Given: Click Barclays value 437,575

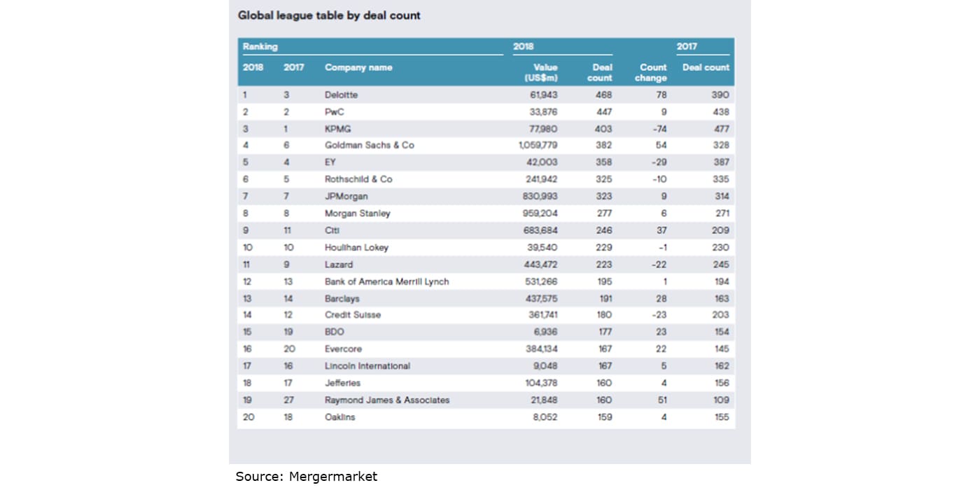Looking at the screenshot, I should 540,298.
